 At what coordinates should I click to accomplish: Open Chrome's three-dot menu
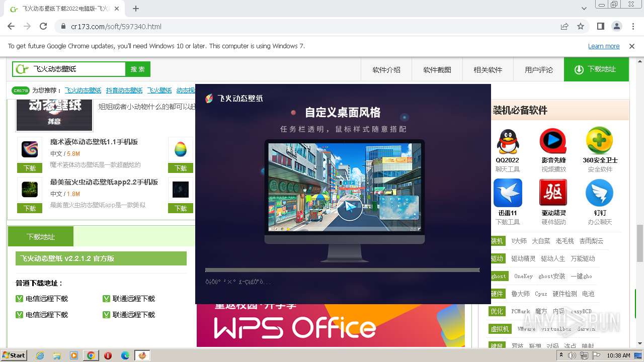632,26
